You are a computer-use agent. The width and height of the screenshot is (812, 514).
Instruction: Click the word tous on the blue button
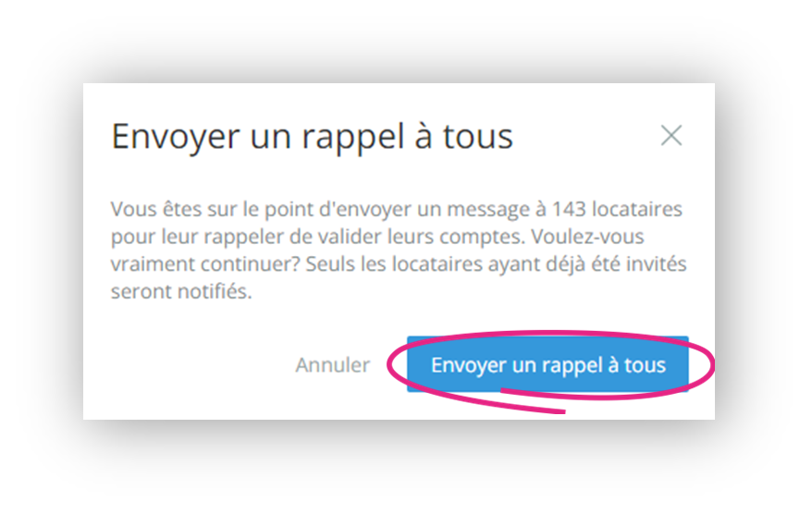point(645,365)
